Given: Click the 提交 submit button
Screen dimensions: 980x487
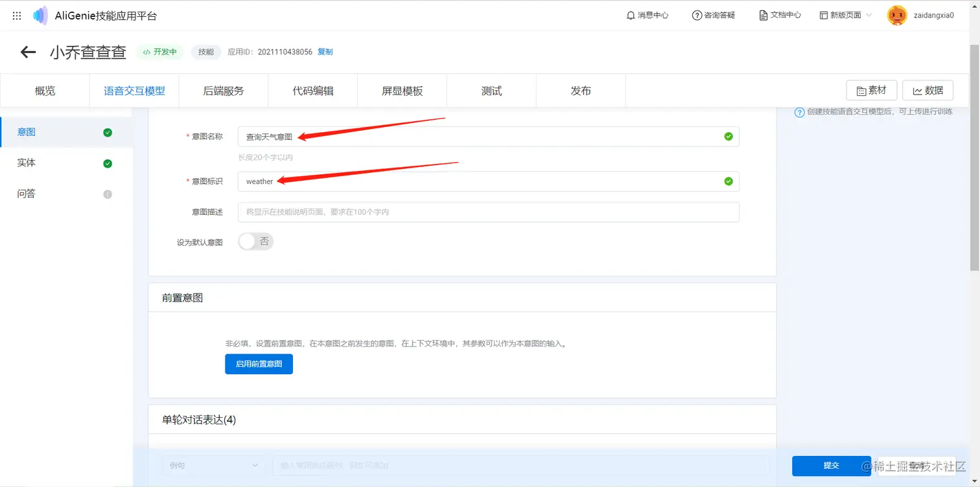Looking at the screenshot, I should 832,466.
